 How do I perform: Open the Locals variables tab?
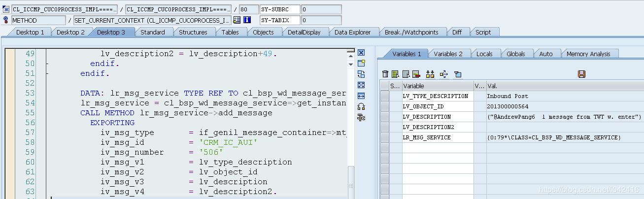pyautogui.click(x=484, y=54)
